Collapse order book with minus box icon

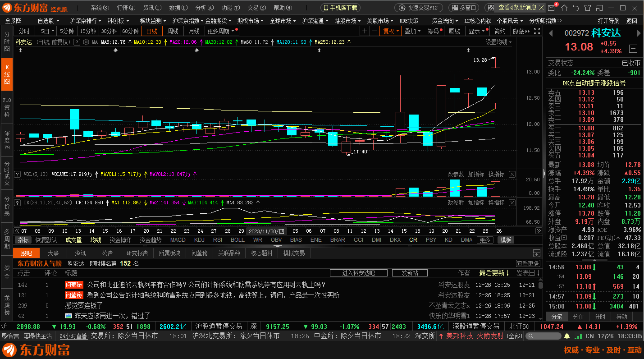[634, 48]
